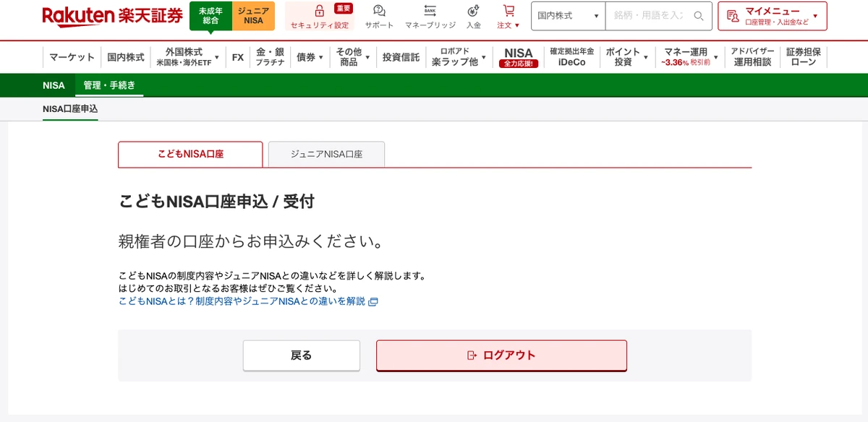Select NISA tab in green bar
Viewport: 868px width, 422px height.
(54, 85)
